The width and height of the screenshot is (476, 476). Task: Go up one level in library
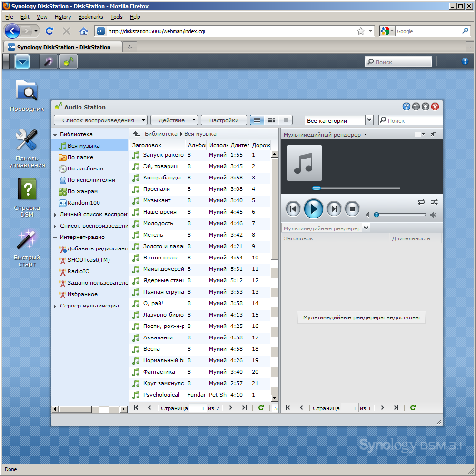click(137, 134)
